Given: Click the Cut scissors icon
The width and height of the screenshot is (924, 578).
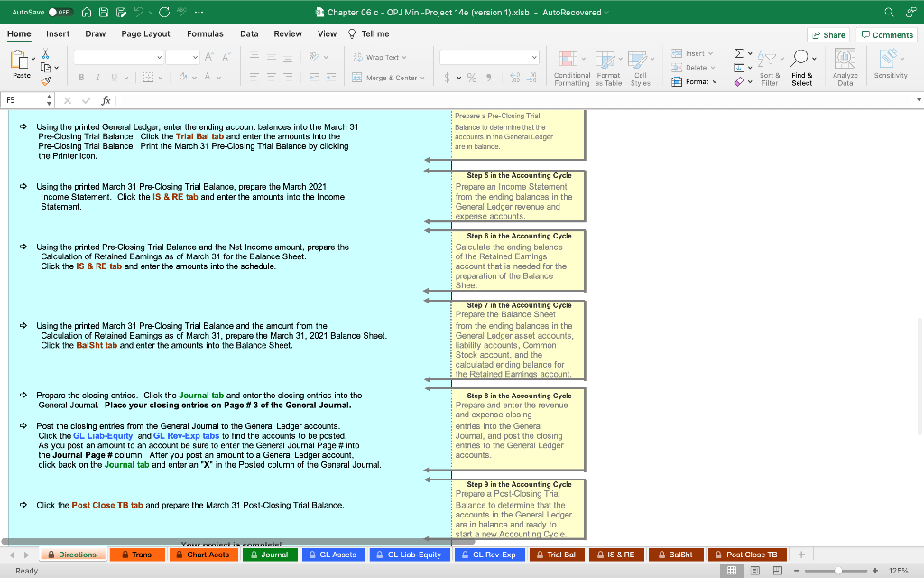Looking at the screenshot, I should coord(45,54).
